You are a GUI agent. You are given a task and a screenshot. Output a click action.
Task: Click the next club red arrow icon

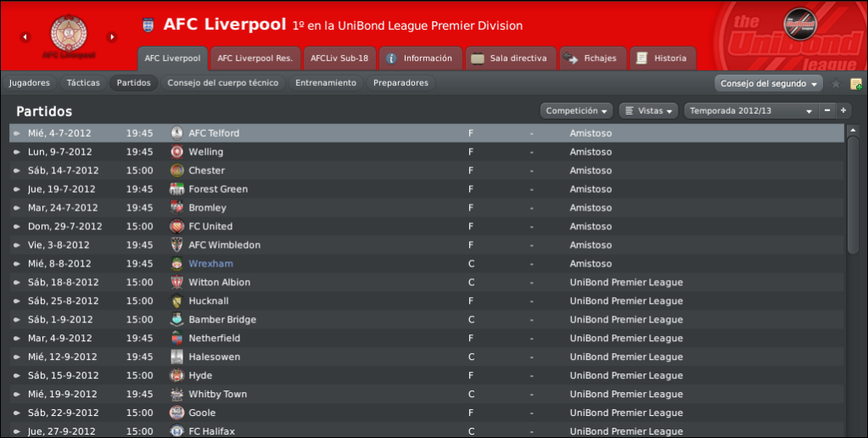[x=112, y=37]
